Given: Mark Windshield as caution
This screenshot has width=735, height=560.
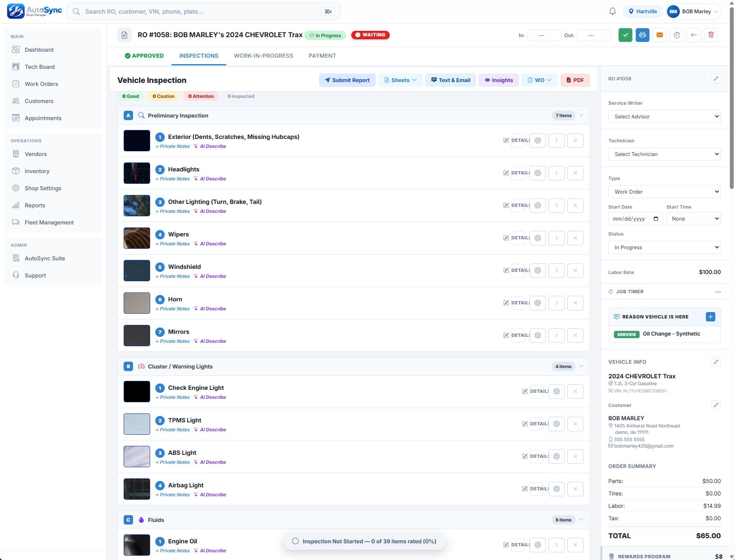Looking at the screenshot, I should click(x=557, y=271).
